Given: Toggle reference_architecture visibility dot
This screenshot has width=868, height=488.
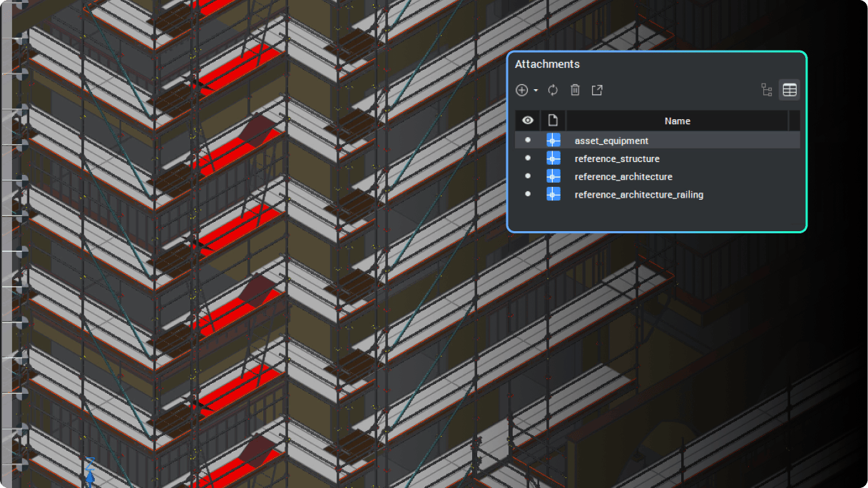Looking at the screenshot, I should tap(527, 176).
